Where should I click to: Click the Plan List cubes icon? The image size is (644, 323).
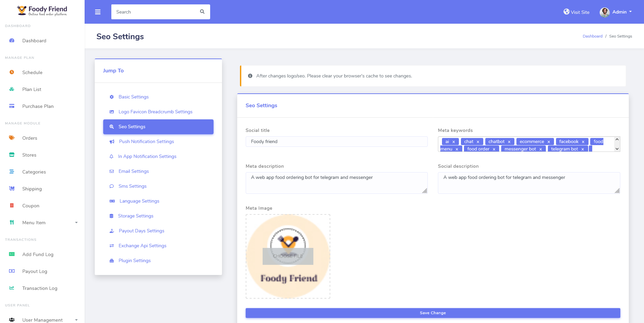pos(12,89)
